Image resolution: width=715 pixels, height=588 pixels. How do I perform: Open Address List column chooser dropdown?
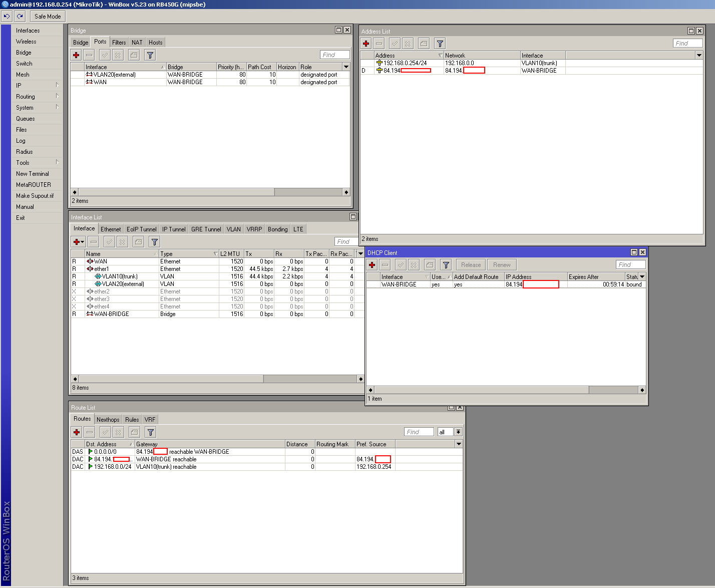(699, 55)
